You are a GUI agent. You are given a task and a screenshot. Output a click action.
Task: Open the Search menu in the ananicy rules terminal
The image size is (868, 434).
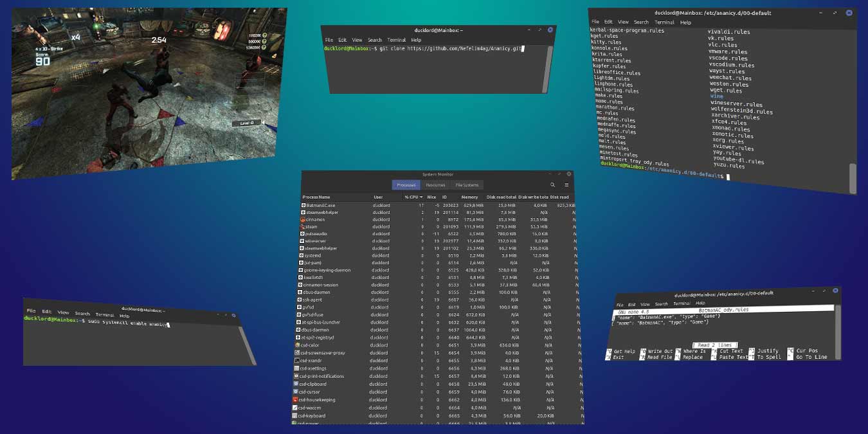click(641, 21)
